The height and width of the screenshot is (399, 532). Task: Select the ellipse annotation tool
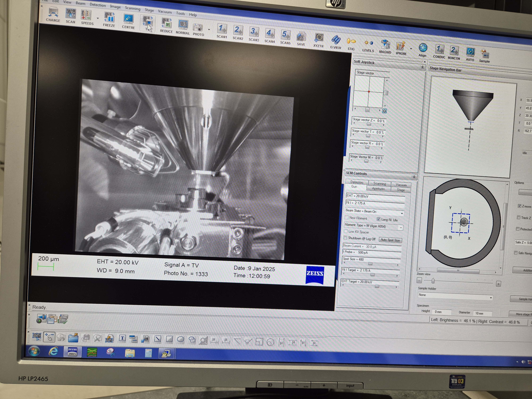click(181, 339)
